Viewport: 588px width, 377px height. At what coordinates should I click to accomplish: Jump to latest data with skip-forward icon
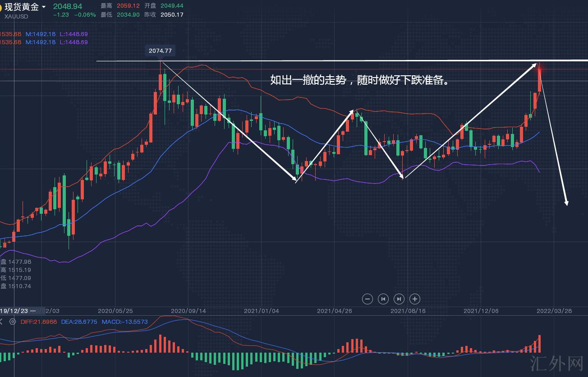point(399,299)
